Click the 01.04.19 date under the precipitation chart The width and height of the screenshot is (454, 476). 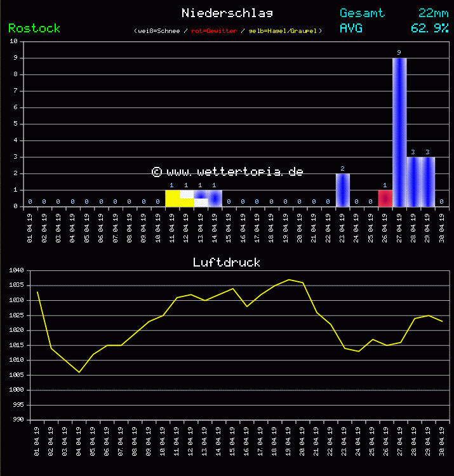(x=30, y=227)
